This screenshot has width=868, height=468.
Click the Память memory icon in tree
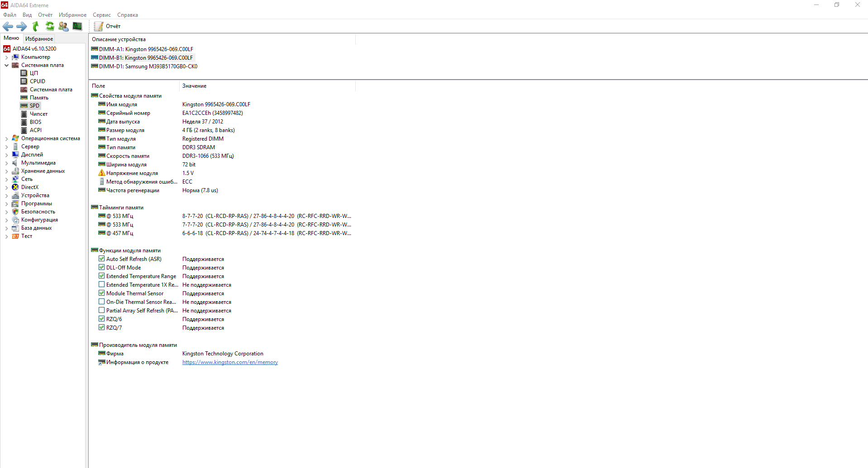24,98
